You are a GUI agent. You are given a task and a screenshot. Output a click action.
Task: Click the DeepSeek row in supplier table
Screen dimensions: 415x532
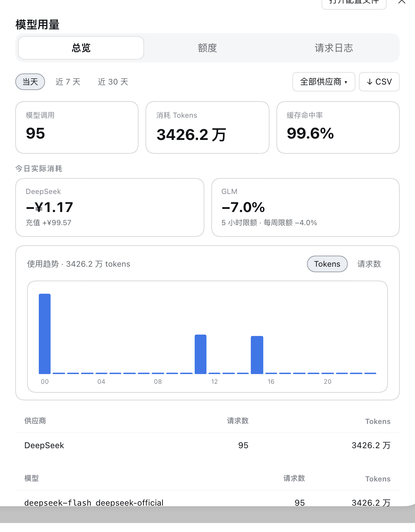pyautogui.click(x=207, y=445)
